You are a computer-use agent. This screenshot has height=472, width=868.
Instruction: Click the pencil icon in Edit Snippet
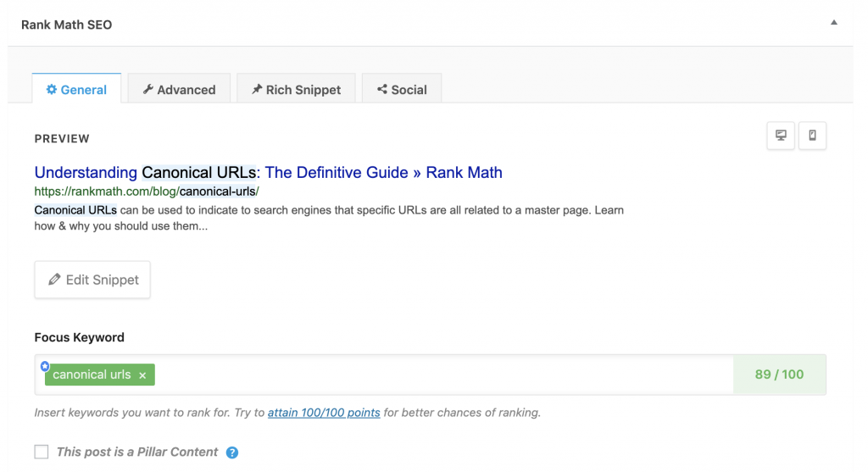54,280
